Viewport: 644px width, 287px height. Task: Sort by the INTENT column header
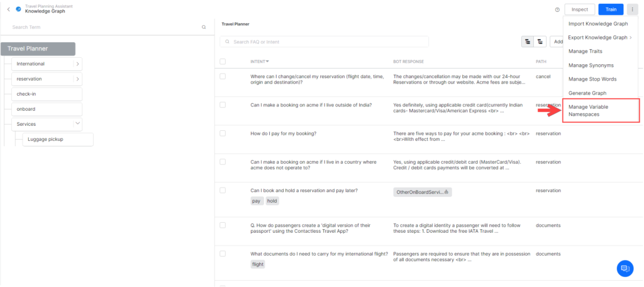point(259,62)
